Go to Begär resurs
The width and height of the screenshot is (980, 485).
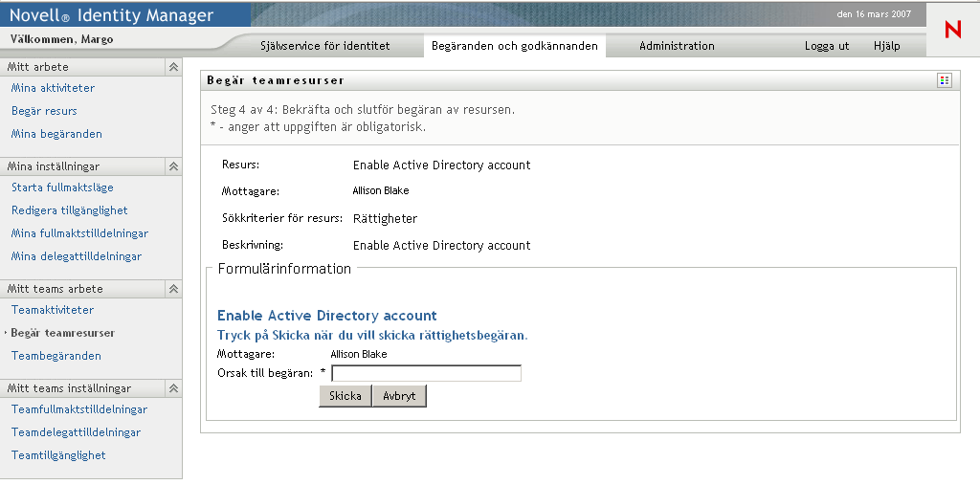44,111
